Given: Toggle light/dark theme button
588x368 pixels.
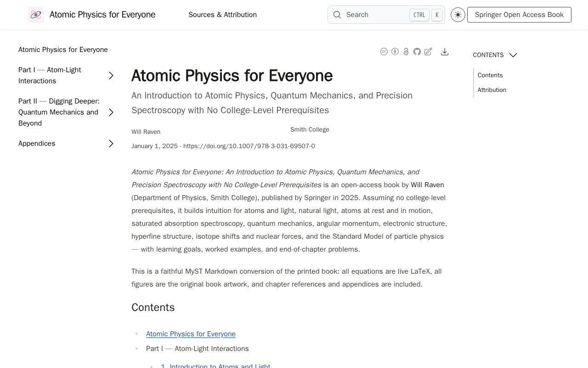Looking at the screenshot, I should [x=458, y=15].
